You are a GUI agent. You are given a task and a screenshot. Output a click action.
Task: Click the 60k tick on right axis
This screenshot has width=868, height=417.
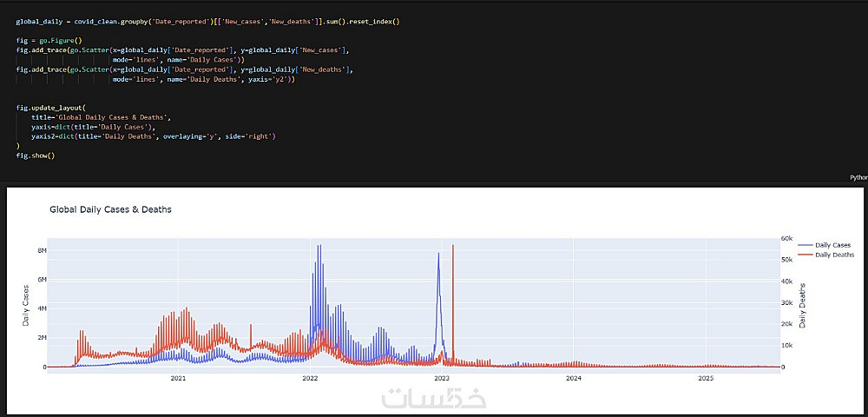click(786, 239)
